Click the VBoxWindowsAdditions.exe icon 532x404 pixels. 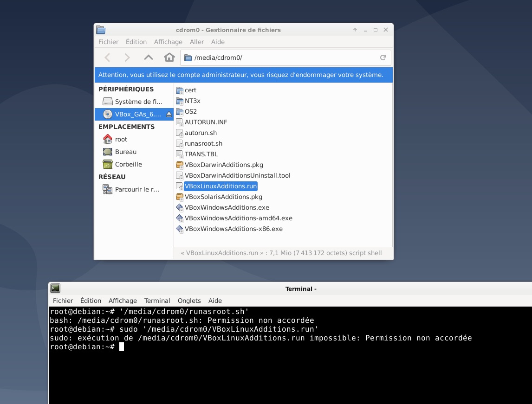pyautogui.click(x=180, y=207)
